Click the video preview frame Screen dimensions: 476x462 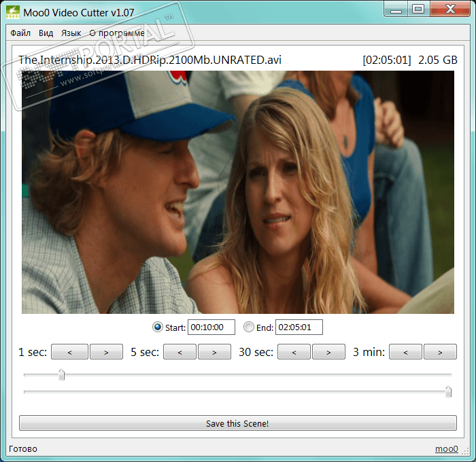pyautogui.click(x=238, y=192)
